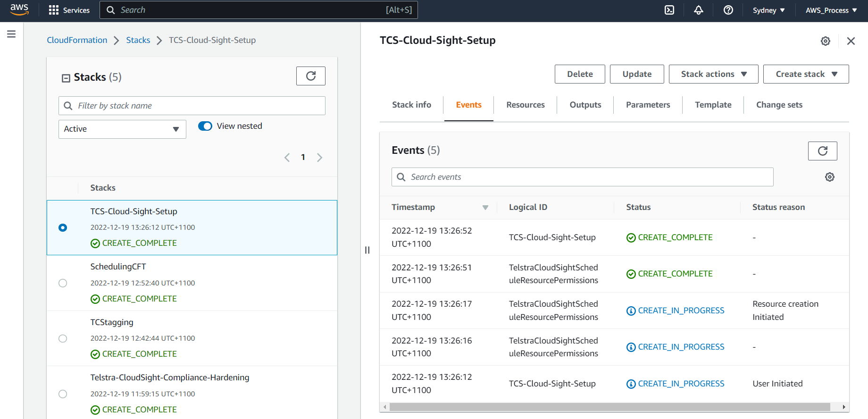Image resolution: width=868 pixels, height=419 pixels.
Task: Click the events horizontal scrollbar
Action: (x=609, y=407)
